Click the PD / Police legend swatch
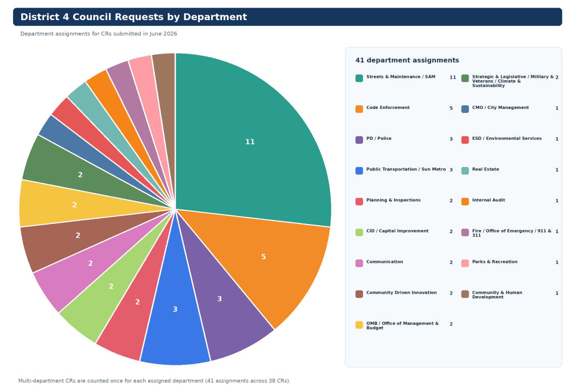The image size is (575, 392). [359, 140]
